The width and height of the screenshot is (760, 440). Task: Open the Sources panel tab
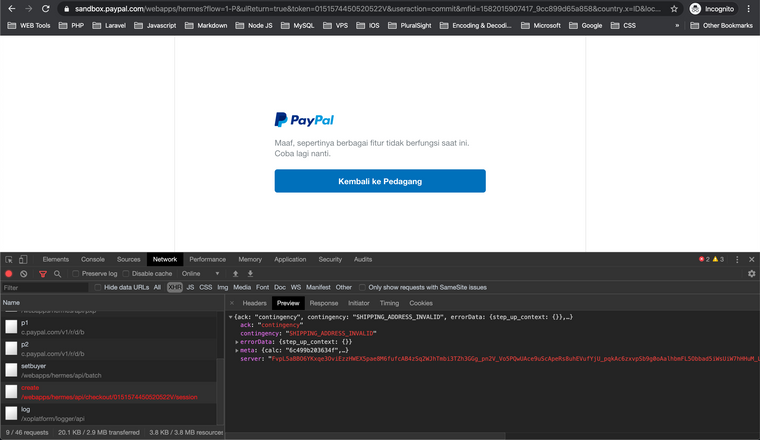tap(128, 259)
